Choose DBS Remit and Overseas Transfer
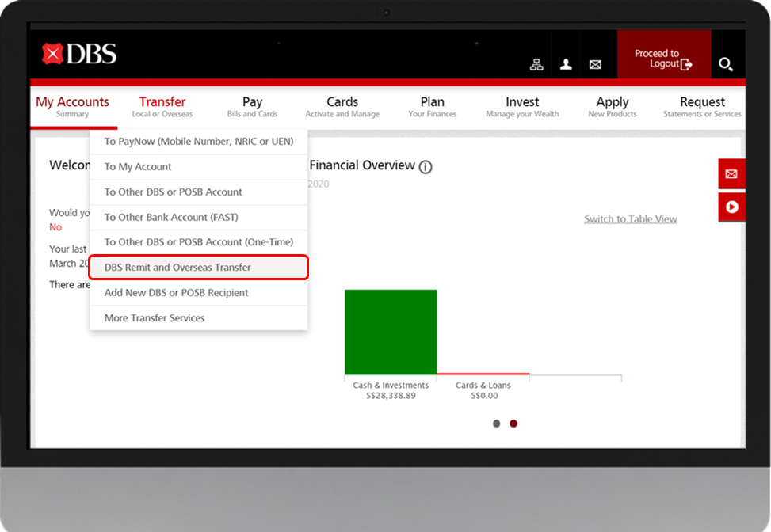 click(x=198, y=268)
